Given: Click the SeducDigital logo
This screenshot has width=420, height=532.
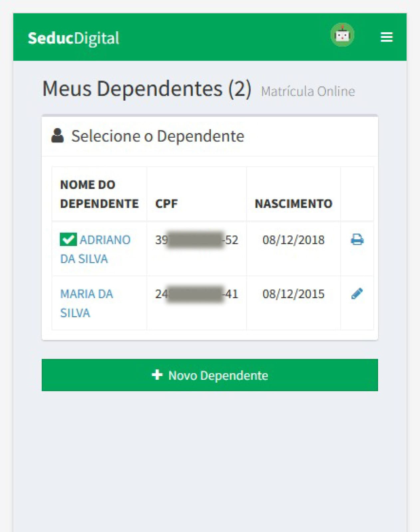Looking at the screenshot, I should [x=74, y=38].
